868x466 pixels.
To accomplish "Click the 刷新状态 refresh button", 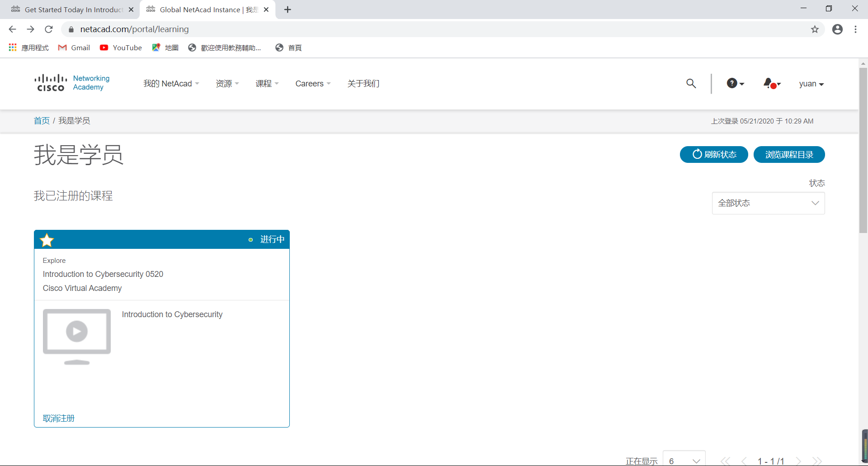I will pyautogui.click(x=714, y=155).
